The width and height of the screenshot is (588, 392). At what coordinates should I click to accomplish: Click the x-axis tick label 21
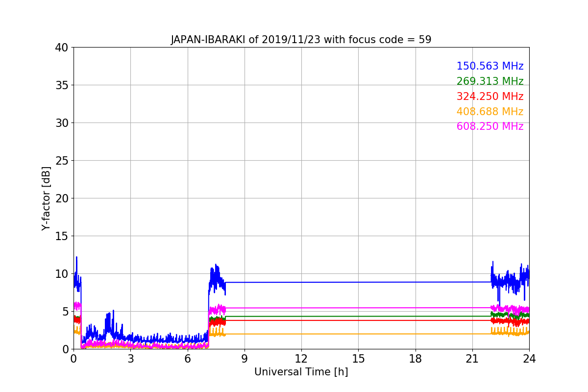[x=472, y=359]
